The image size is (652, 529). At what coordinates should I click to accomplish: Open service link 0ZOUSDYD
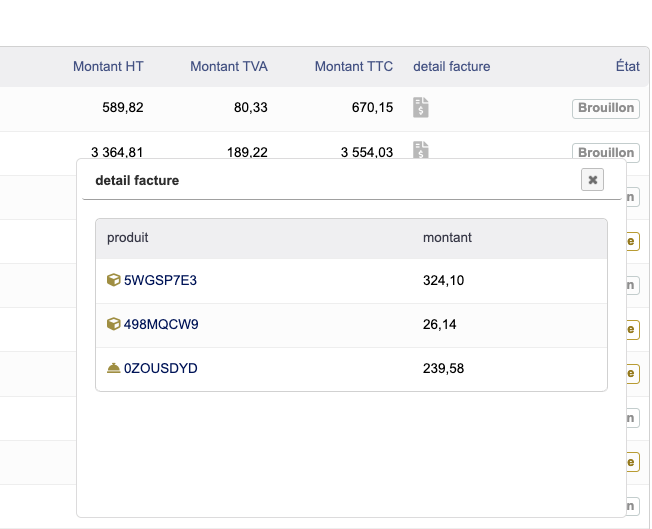[161, 368]
